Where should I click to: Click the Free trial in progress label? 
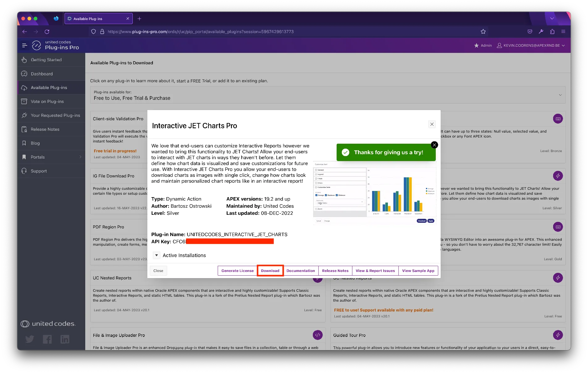[x=115, y=151]
